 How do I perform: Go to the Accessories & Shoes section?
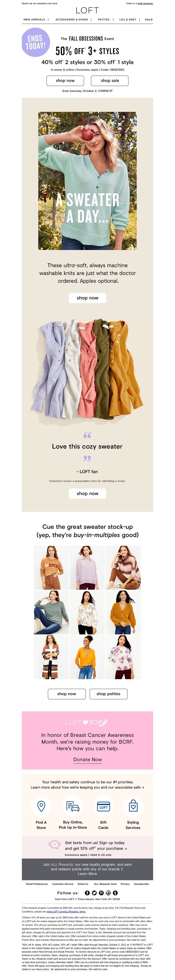click(72, 19)
